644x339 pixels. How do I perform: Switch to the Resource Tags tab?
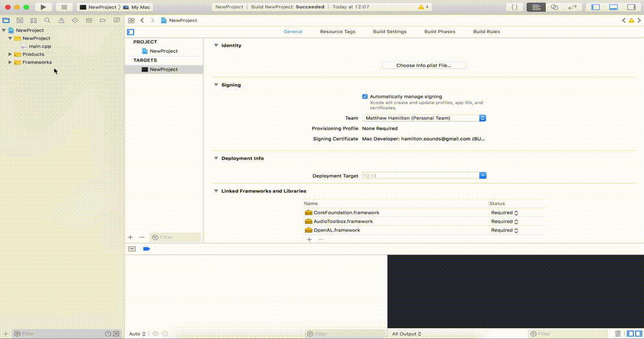[338, 31]
